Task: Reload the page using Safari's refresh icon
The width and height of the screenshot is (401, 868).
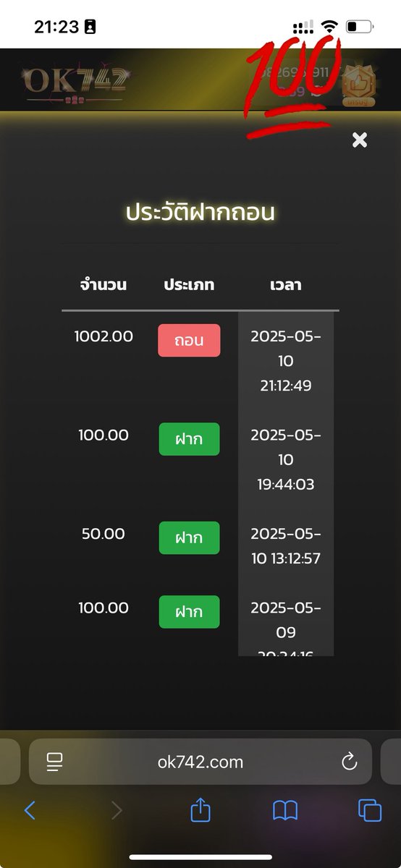Action: coord(349,761)
